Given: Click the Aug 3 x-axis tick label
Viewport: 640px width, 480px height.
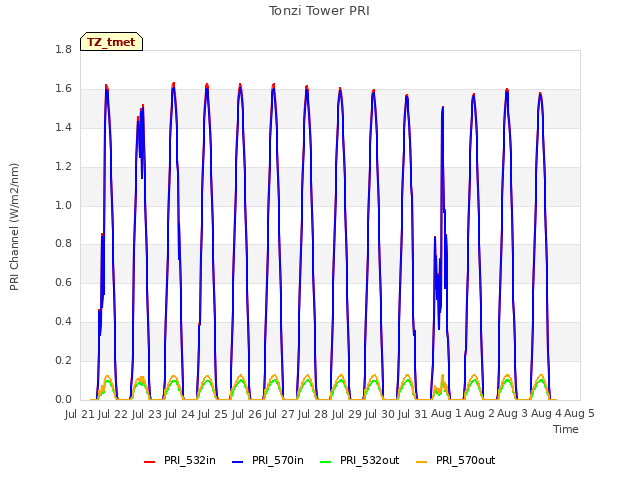Looking at the screenshot, I should coord(513,414).
